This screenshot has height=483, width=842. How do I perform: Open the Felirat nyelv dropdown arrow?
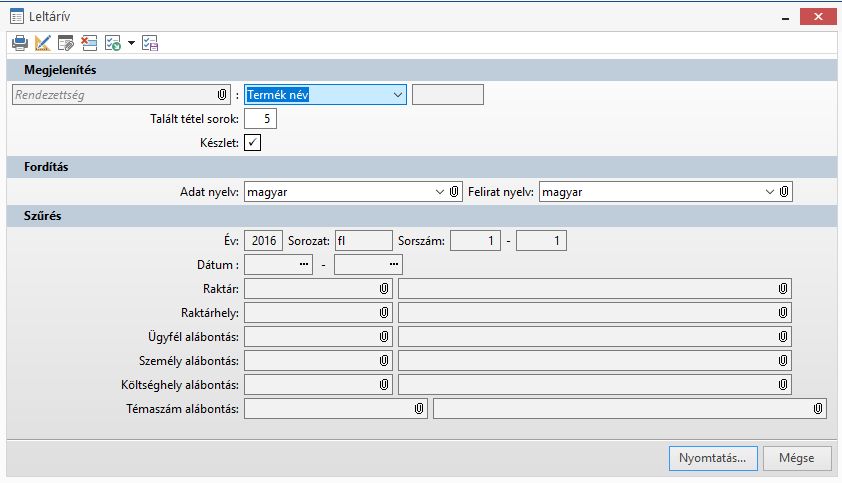pos(770,192)
